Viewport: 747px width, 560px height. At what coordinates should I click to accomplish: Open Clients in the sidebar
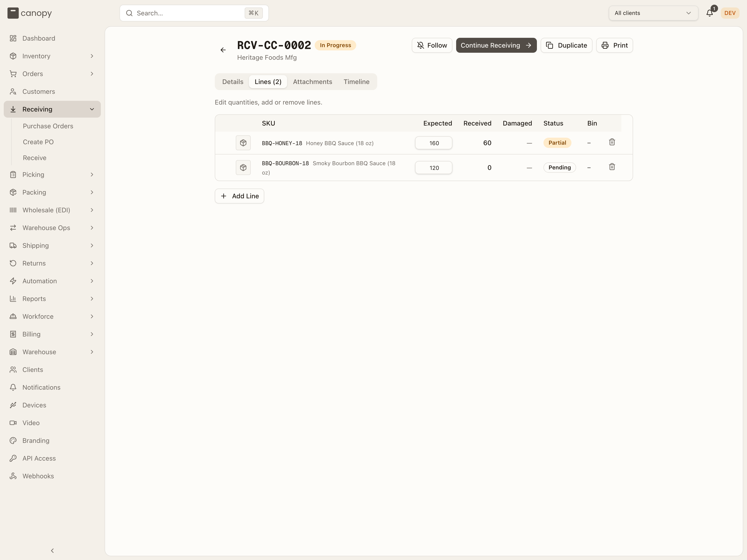(x=52, y=370)
